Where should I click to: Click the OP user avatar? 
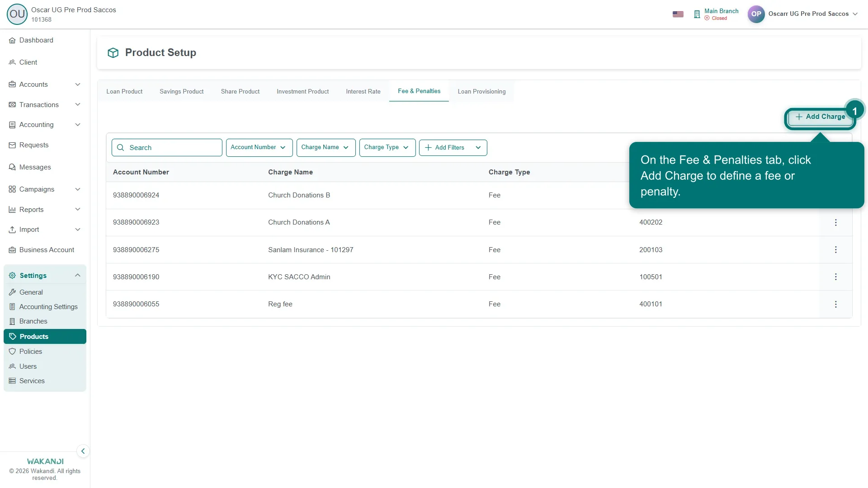coord(756,14)
